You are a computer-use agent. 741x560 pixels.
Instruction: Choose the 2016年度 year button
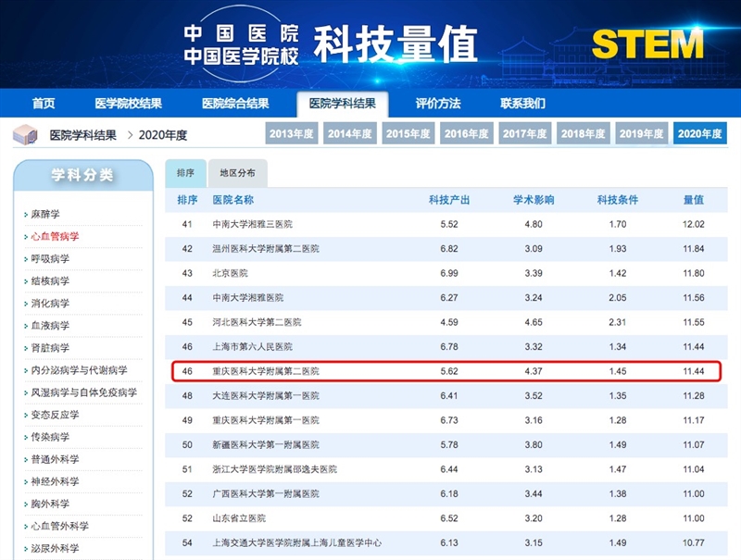click(467, 134)
